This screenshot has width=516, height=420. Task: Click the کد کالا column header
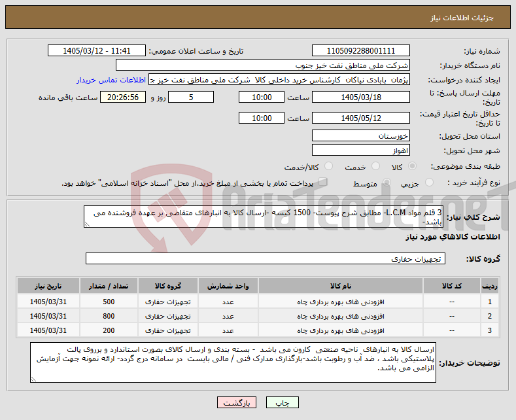[x=452, y=286]
